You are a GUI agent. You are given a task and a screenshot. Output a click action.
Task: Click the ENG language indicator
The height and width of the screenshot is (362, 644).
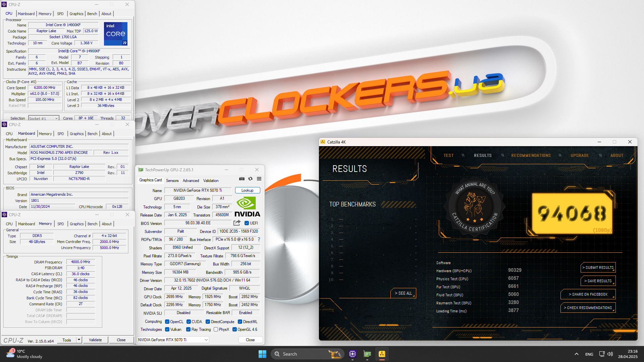click(589, 354)
